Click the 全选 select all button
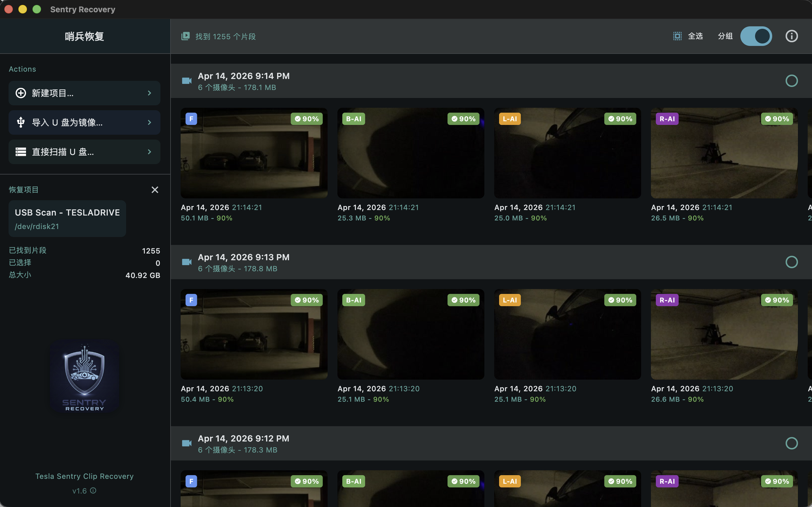The image size is (812, 507). (688, 36)
